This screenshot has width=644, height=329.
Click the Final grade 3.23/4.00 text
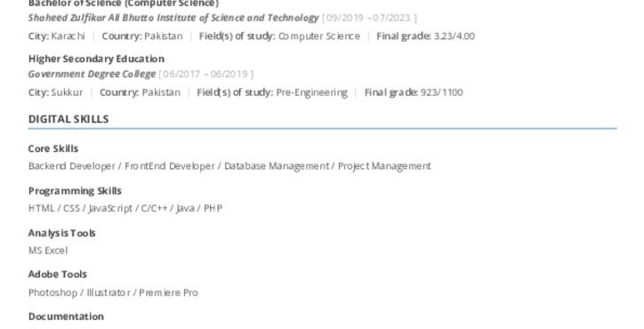tap(425, 36)
